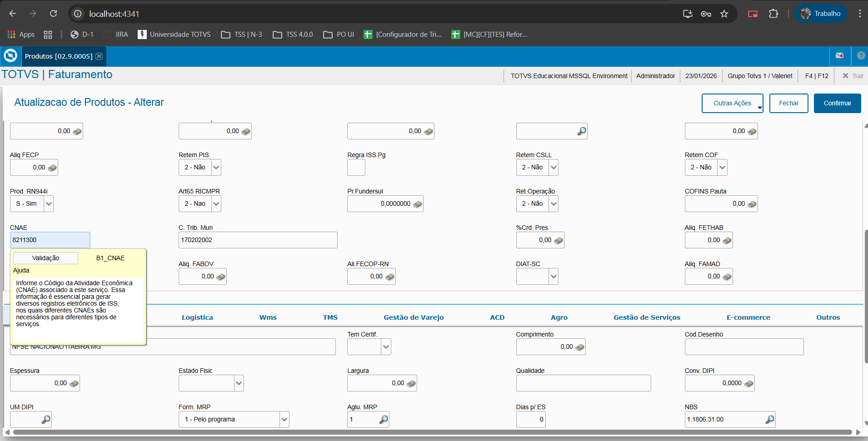Open calculator icon in Espessura field
The height and width of the screenshot is (441, 868).
74,383
